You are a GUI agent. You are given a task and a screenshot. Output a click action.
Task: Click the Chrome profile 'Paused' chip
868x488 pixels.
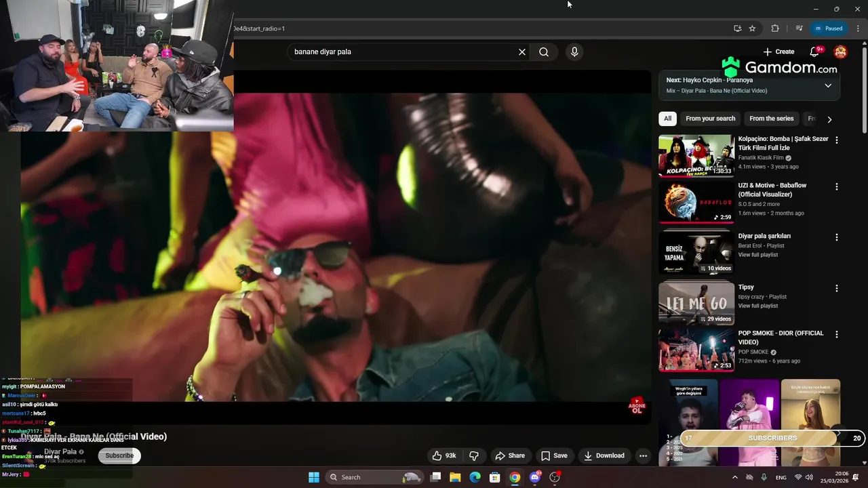[x=829, y=28]
